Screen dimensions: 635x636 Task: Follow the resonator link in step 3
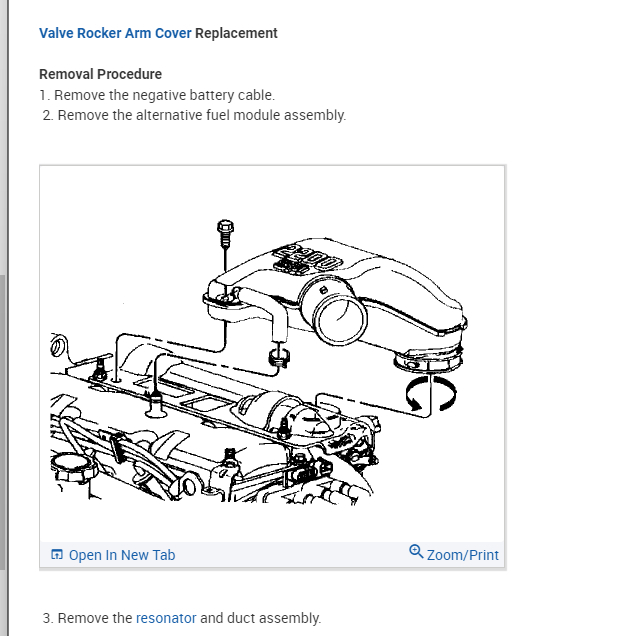click(166, 618)
